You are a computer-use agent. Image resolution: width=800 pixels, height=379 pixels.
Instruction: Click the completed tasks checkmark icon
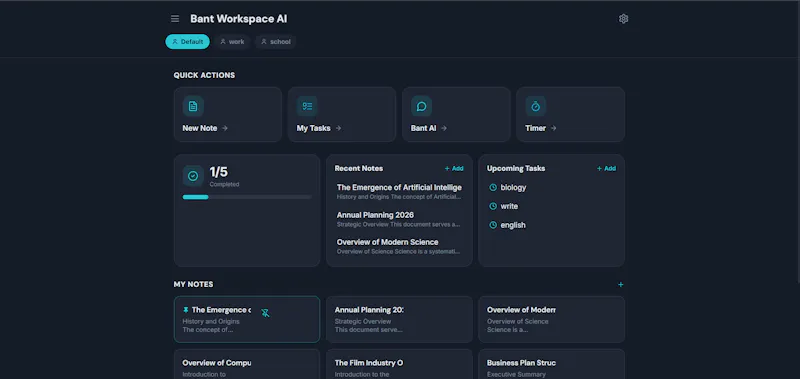coord(193,176)
